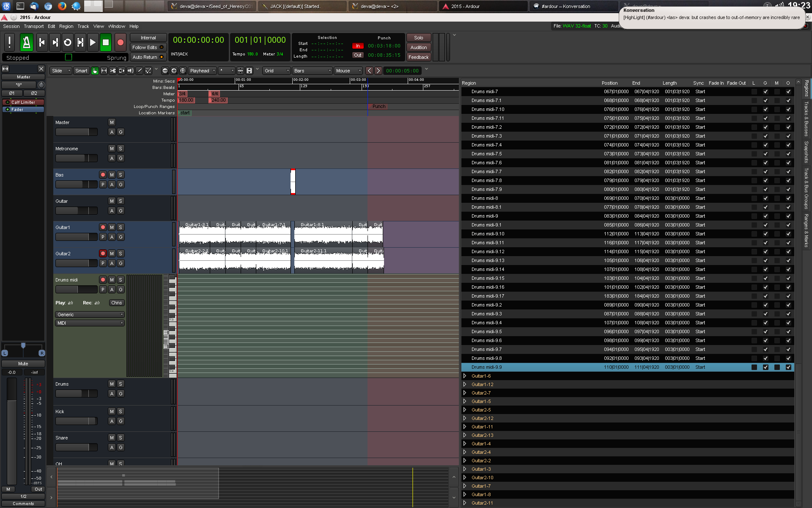Open the Track menu
This screenshot has height=508, width=812.
[83, 26]
